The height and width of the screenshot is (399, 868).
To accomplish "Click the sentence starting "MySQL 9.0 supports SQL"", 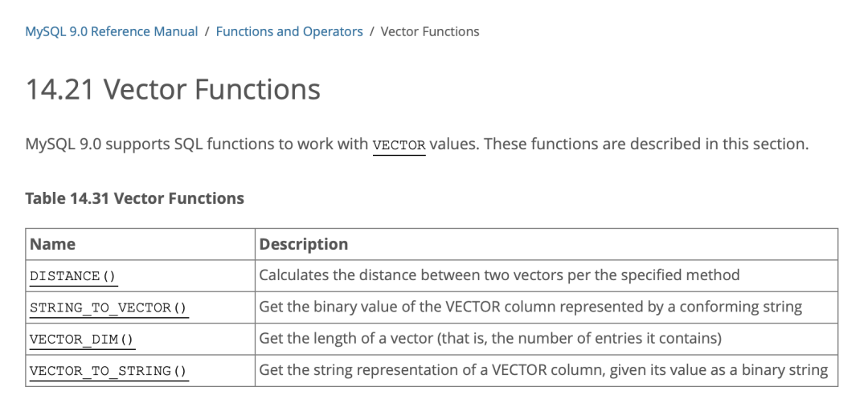I will tap(198, 145).
